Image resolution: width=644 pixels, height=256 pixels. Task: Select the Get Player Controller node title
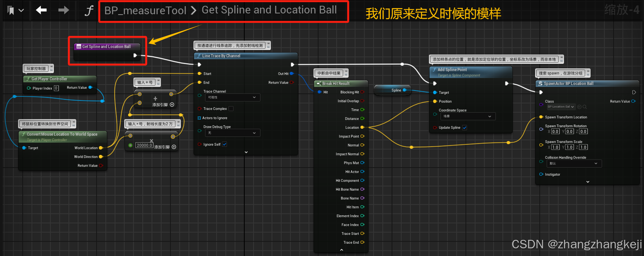click(49, 79)
